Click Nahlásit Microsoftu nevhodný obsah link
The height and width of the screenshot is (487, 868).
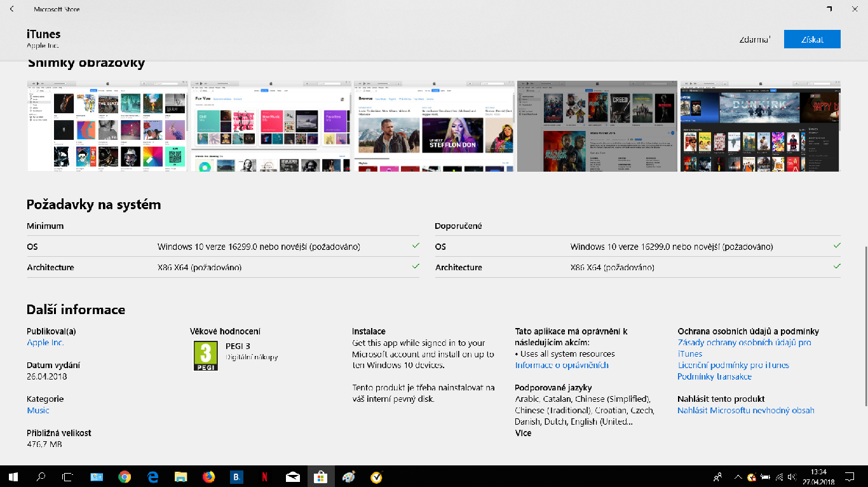(745, 411)
